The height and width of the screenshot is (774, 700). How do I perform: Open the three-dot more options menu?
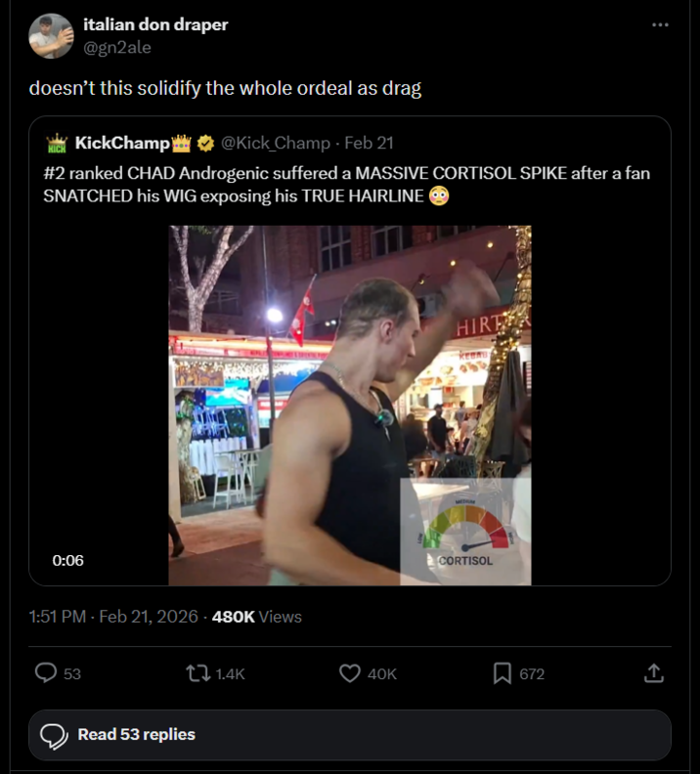pos(661,24)
